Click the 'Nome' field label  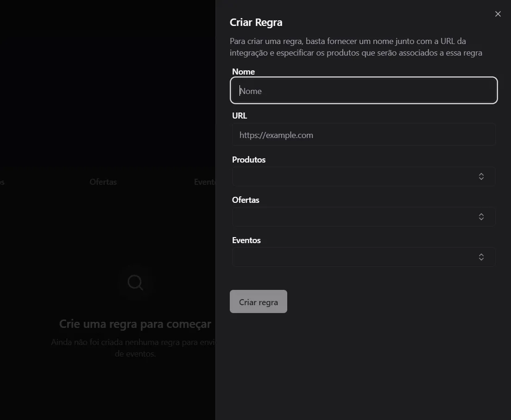tap(243, 72)
